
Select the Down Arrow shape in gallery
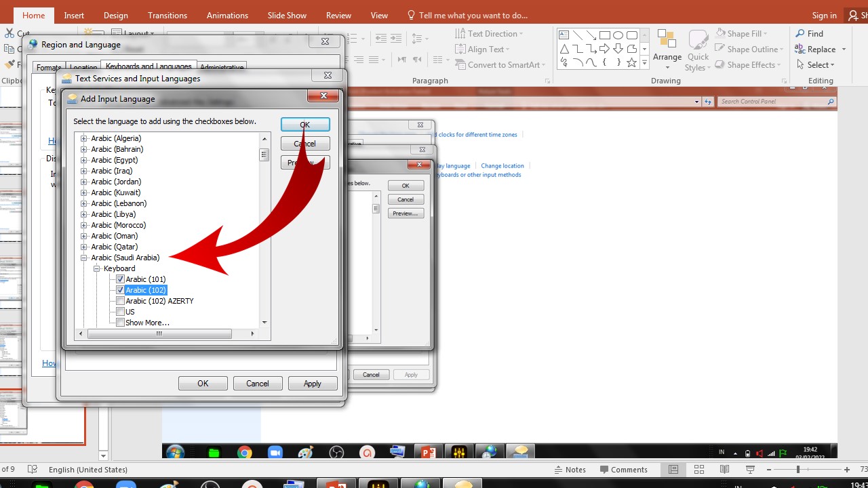click(618, 49)
